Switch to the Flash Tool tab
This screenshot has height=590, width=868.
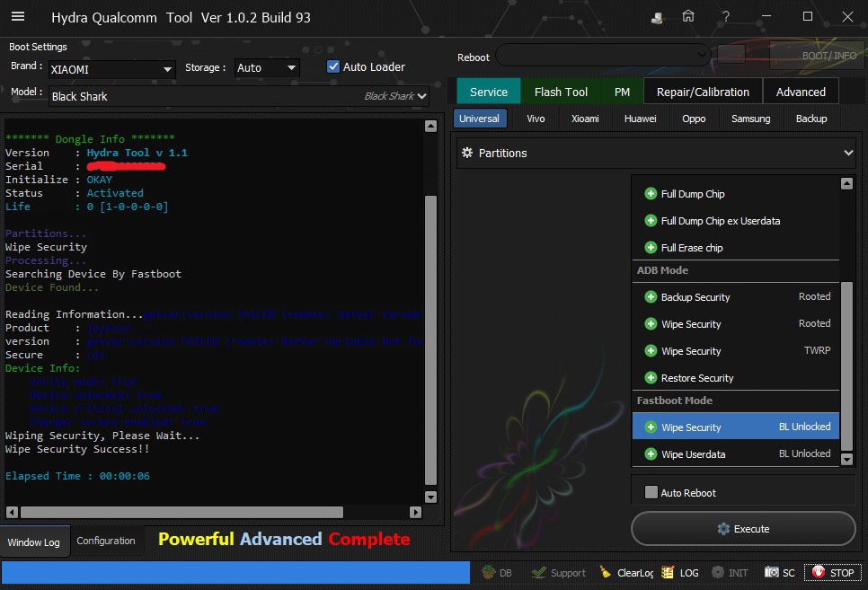click(x=561, y=92)
